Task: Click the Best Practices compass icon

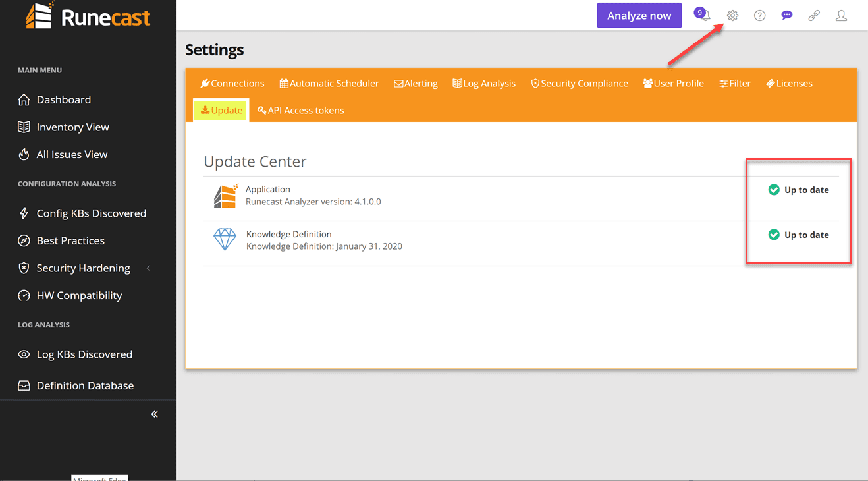Action: (24, 240)
